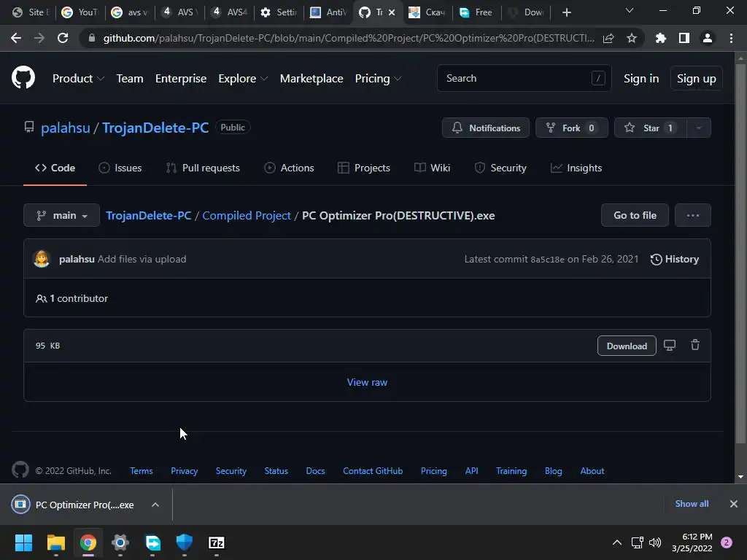This screenshot has height=560, width=747.
Task: Open Chrome three-dot menu
Action: click(731, 38)
